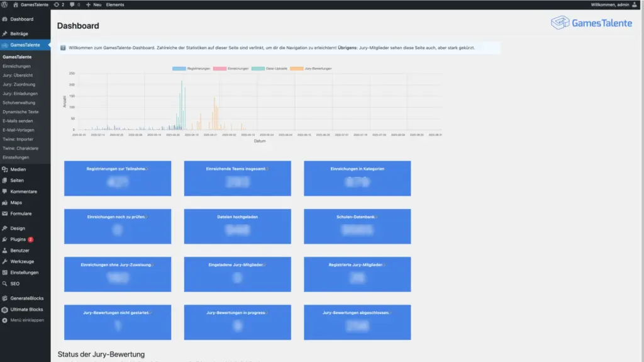The width and height of the screenshot is (644, 362).
Task: Open the GamesTalente site home icon
Action: (16, 4)
